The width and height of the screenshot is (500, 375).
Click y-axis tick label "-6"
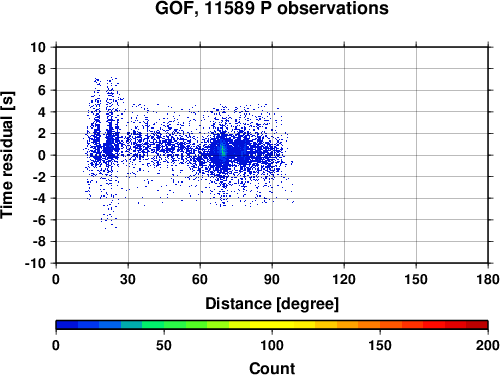(x=39, y=220)
